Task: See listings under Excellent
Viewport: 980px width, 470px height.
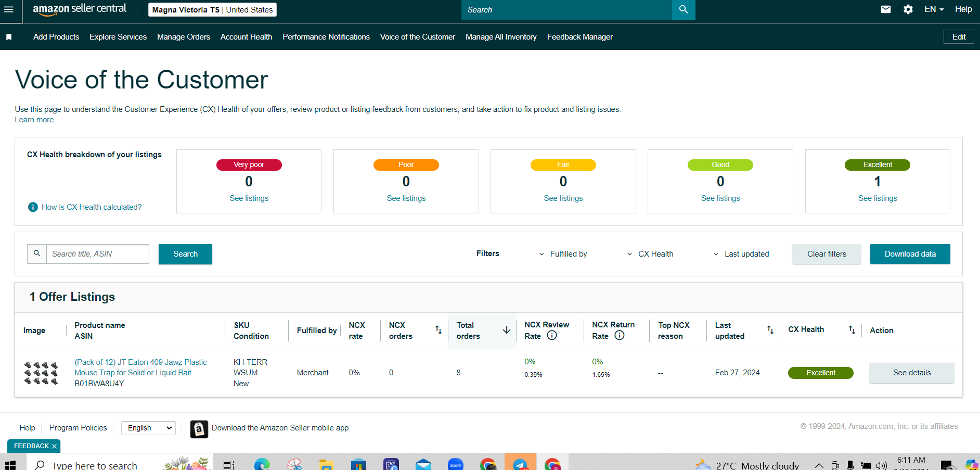Action: coord(878,198)
